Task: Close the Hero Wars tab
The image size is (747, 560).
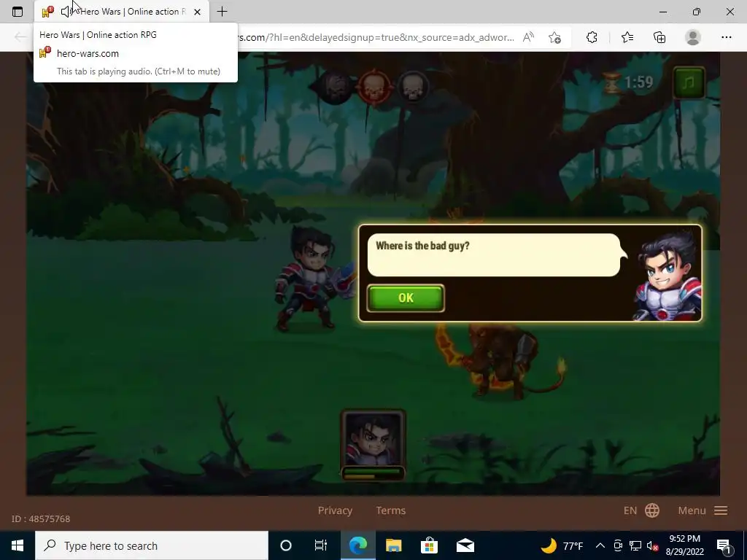Action: click(197, 12)
